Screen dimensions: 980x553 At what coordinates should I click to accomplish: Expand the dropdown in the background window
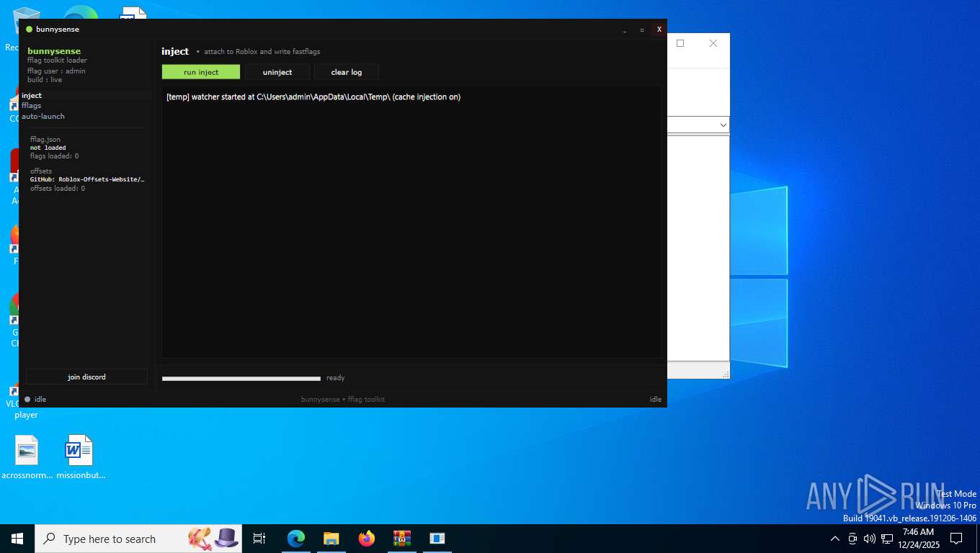coord(723,125)
